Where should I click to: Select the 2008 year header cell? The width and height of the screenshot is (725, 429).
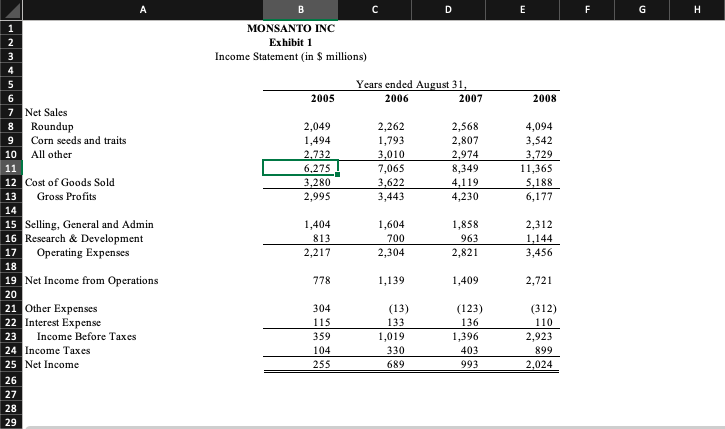click(545, 98)
